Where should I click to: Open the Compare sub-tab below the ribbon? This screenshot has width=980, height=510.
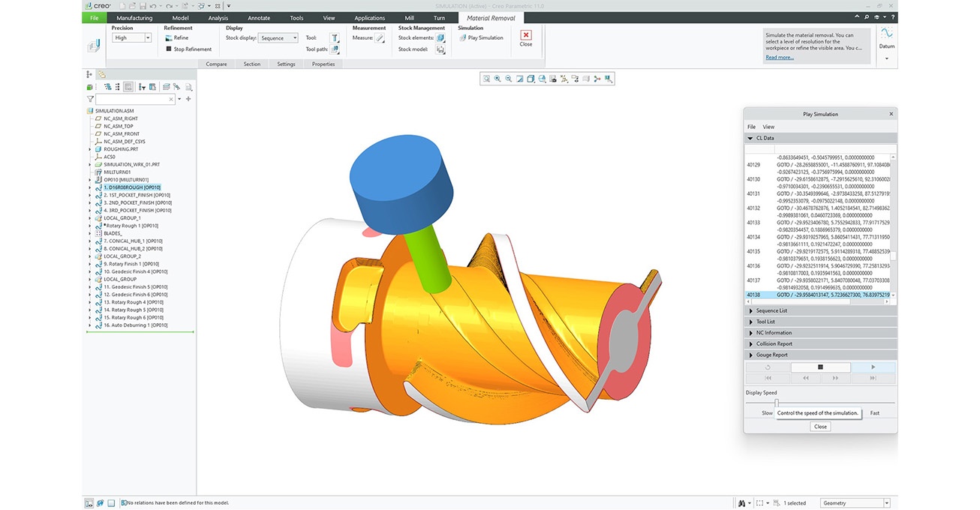click(217, 64)
